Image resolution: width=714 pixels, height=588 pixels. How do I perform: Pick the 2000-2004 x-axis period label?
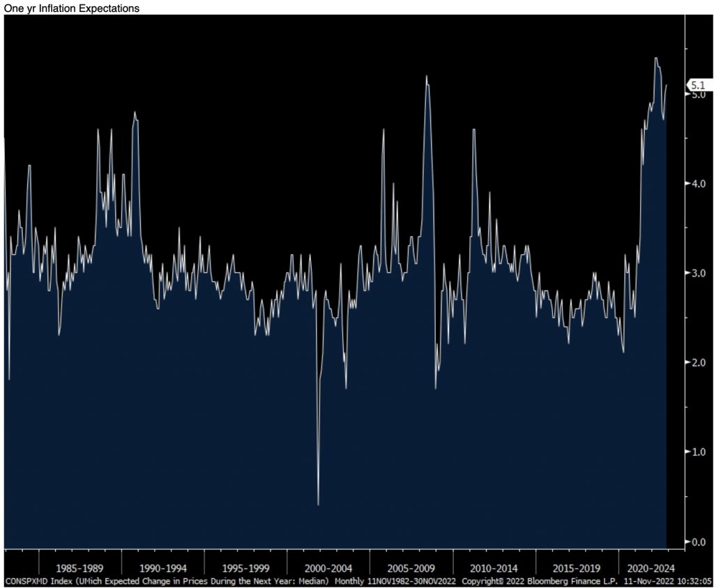(329, 567)
